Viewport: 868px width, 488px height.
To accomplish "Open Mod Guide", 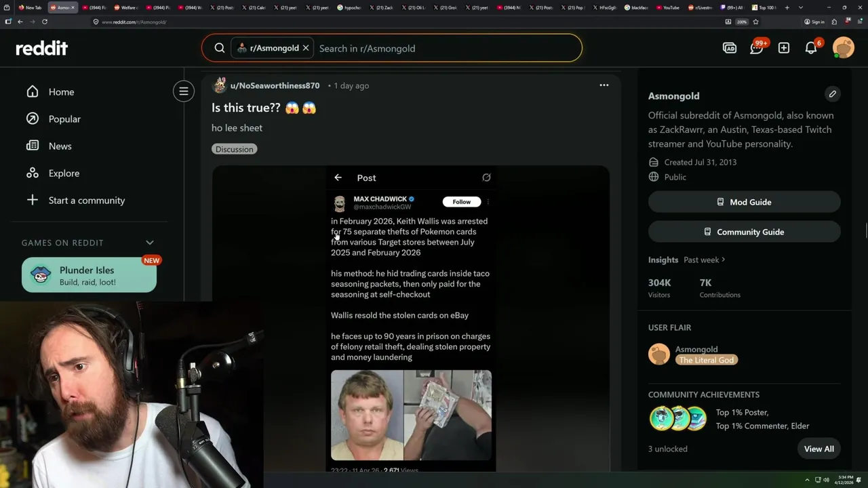I will (x=745, y=202).
